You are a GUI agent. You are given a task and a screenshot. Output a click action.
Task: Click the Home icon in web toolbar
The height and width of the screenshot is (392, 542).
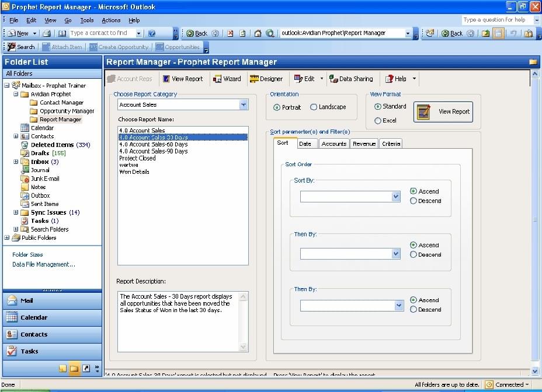tap(258, 33)
